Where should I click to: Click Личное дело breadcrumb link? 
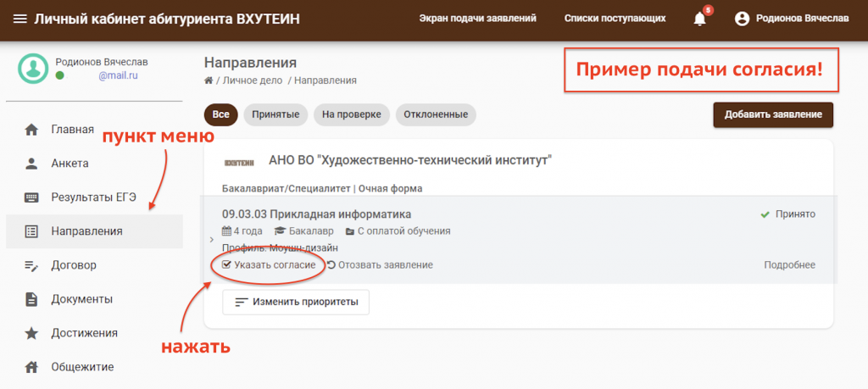(x=253, y=81)
